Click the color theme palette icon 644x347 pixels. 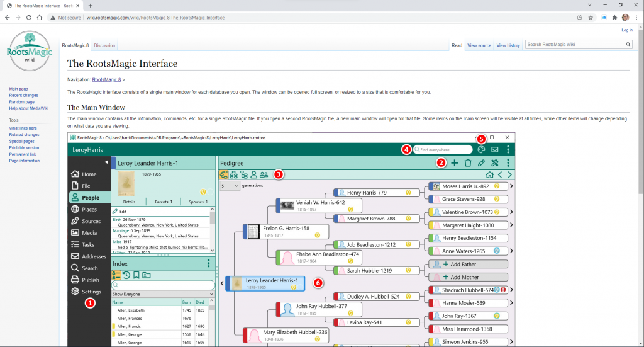[x=481, y=150]
